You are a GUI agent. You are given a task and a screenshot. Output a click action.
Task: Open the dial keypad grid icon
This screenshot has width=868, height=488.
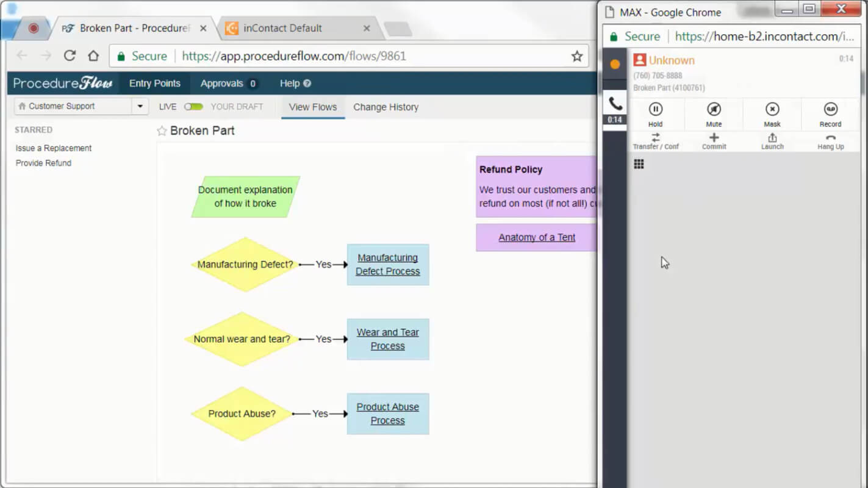tap(639, 164)
